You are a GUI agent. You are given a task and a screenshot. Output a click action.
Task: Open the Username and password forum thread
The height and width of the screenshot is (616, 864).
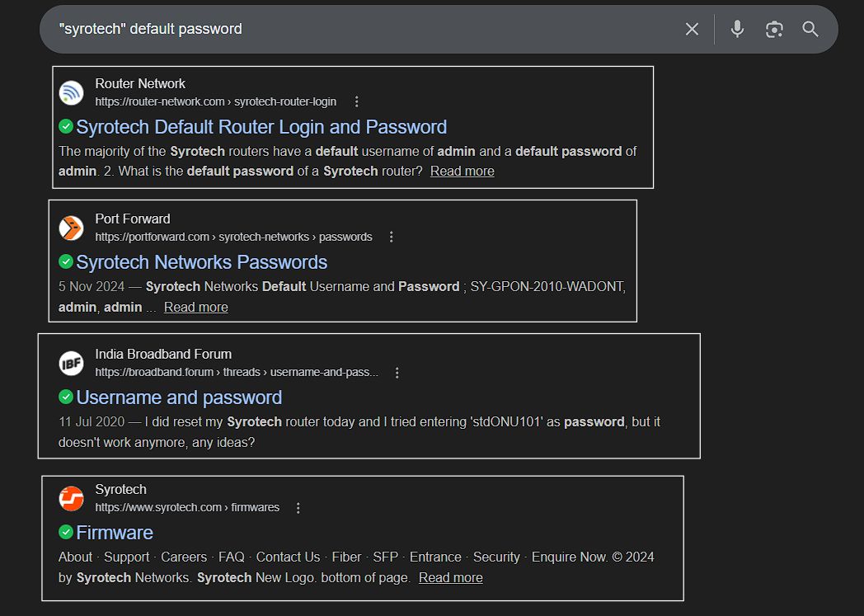178,397
